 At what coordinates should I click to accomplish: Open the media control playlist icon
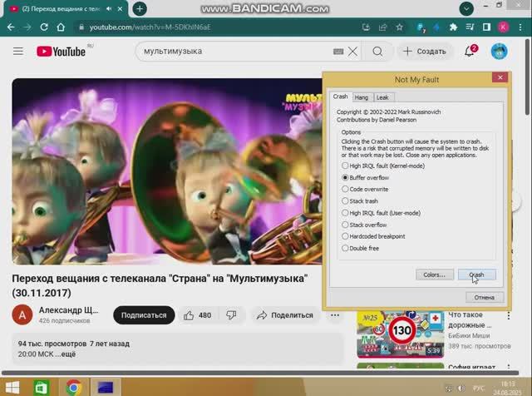click(x=470, y=27)
